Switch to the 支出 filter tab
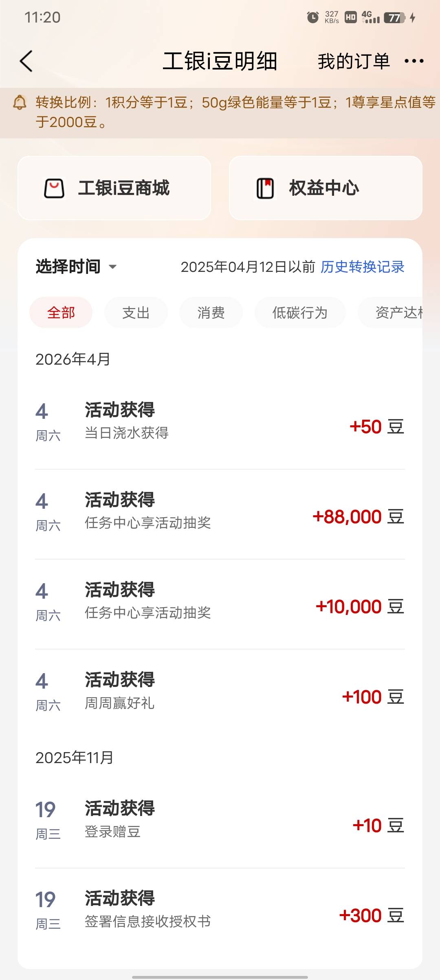Viewport: 440px width, 980px height. pos(136,313)
